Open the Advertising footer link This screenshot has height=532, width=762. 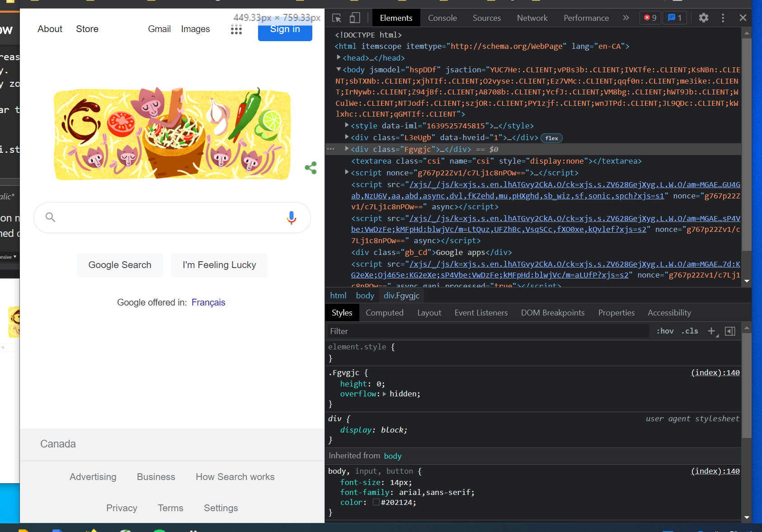tap(93, 477)
